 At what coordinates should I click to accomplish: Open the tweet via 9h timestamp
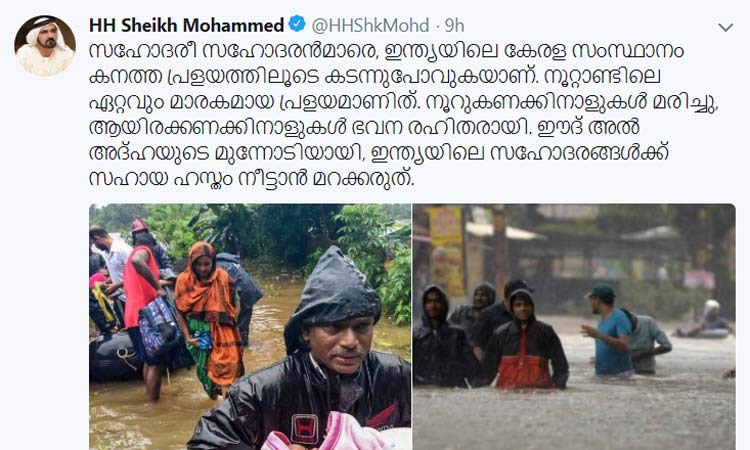(454, 25)
